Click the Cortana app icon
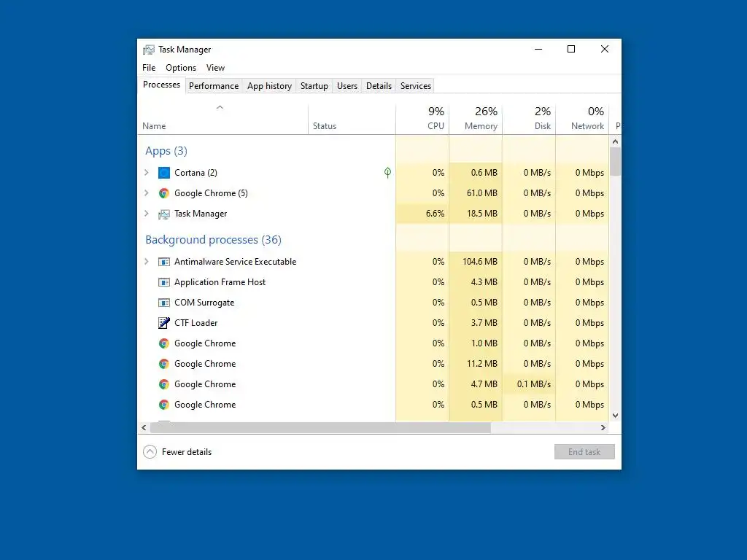 click(164, 173)
